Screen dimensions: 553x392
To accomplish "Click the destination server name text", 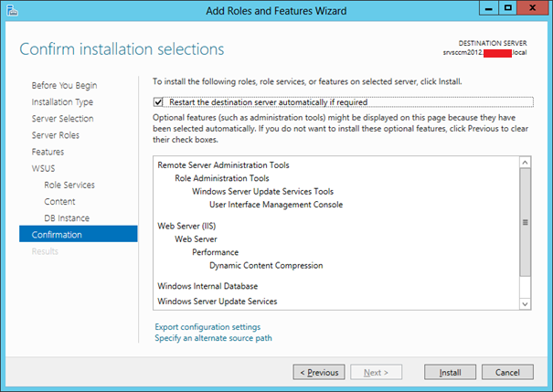I will click(x=484, y=53).
